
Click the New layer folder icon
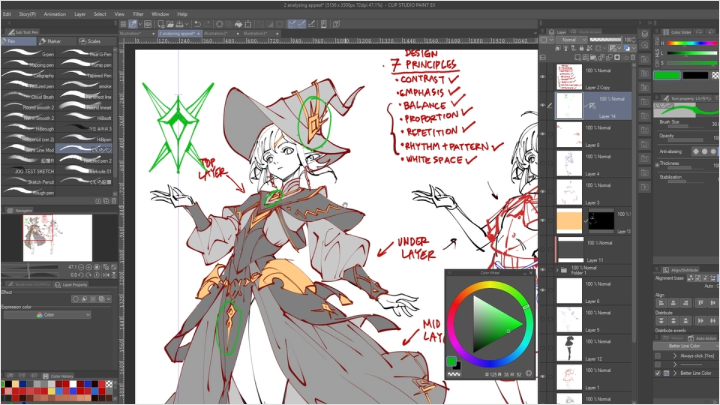[x=593, y=57]
